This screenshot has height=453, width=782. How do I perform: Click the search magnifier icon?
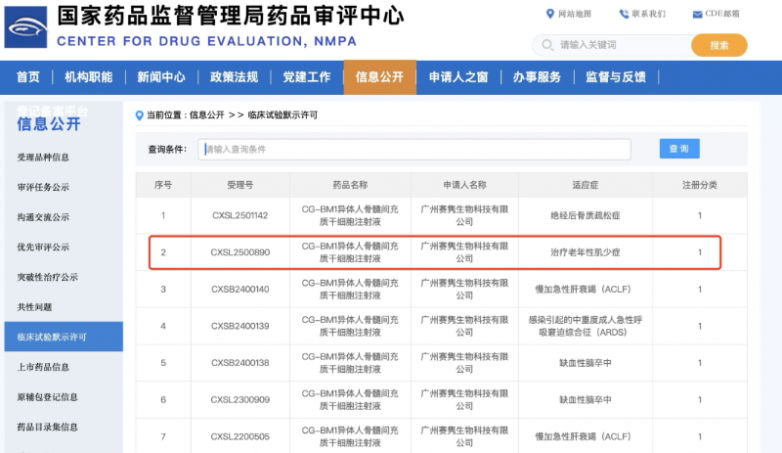click(547, 45)
